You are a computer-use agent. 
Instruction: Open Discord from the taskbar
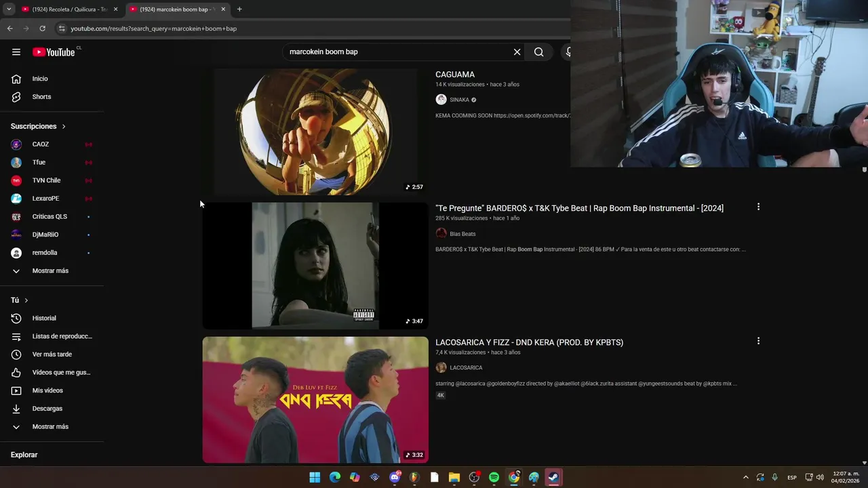pyautogui.click(x=395, y=477)
